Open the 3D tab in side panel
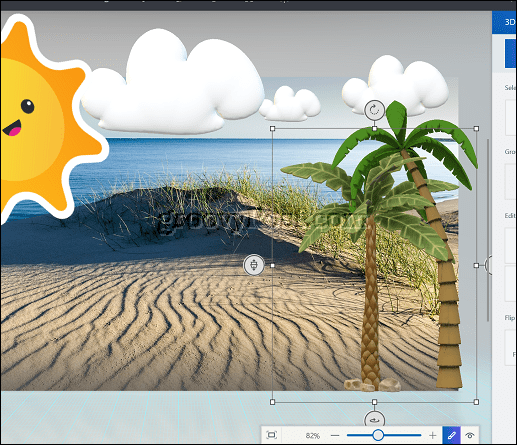 click(504, 22)
